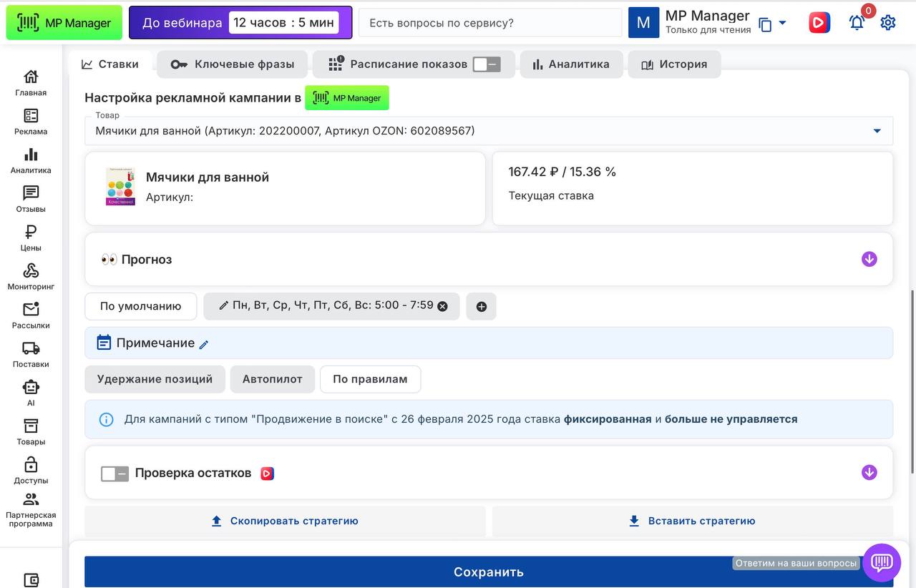This screenshot has height=588, width=916.
Task: Go to Мониторинг in sidebar
Action: [31, 276]
